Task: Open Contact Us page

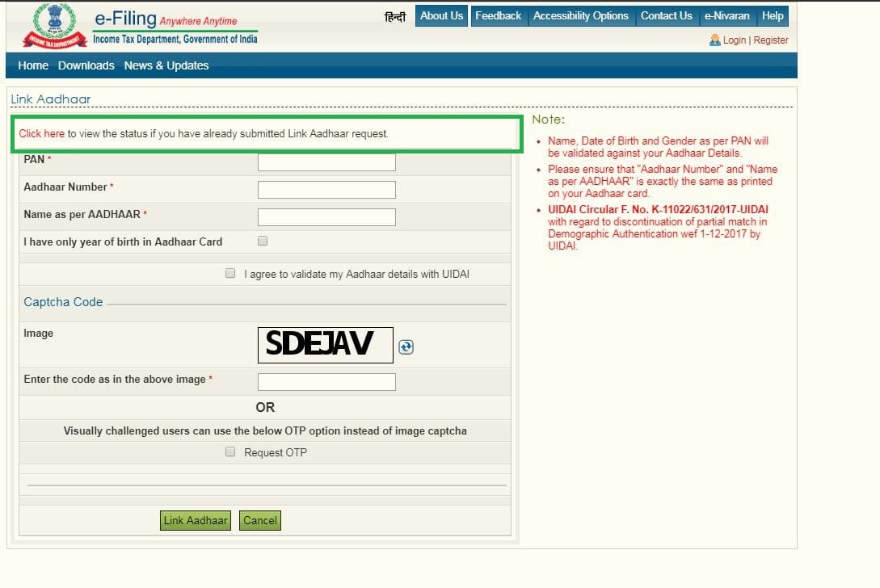Action: coord(667,15)
